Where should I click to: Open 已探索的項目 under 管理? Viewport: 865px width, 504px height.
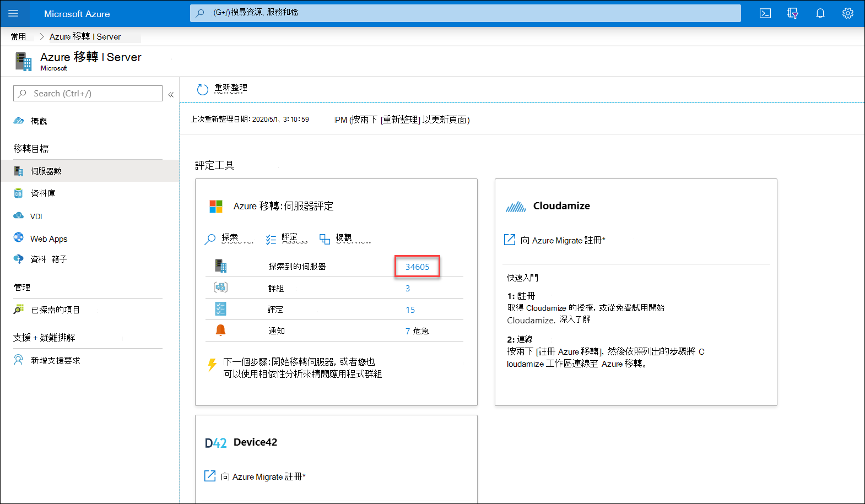pyautogui.click(x=55, y=310)
